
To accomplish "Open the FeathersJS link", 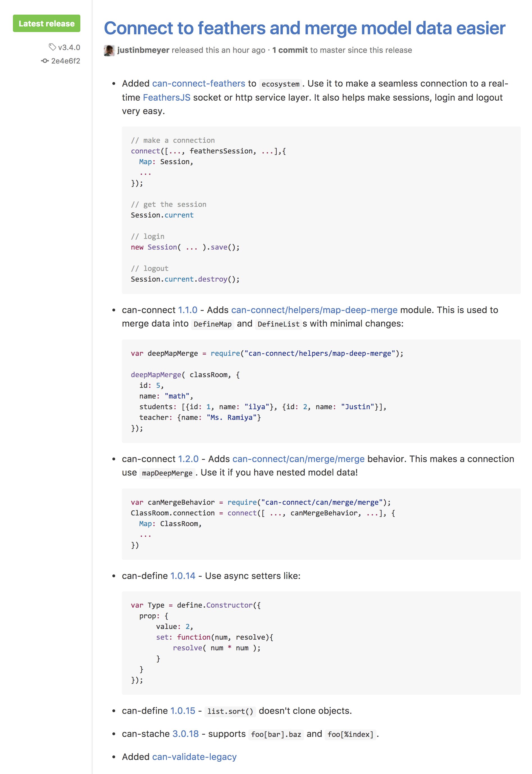I will coord(167,97).
